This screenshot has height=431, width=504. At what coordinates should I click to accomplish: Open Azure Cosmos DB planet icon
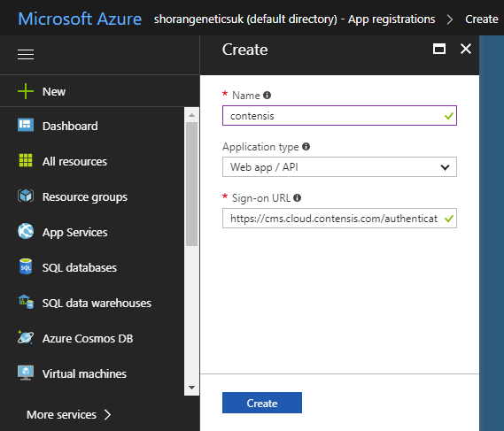(x=26, y=337)
